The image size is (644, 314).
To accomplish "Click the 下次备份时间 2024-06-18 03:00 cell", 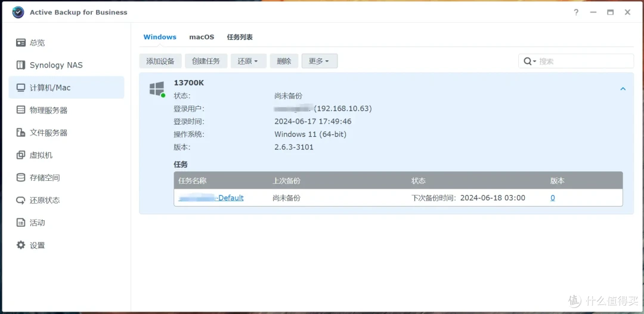I will click(x=468, y=198).
